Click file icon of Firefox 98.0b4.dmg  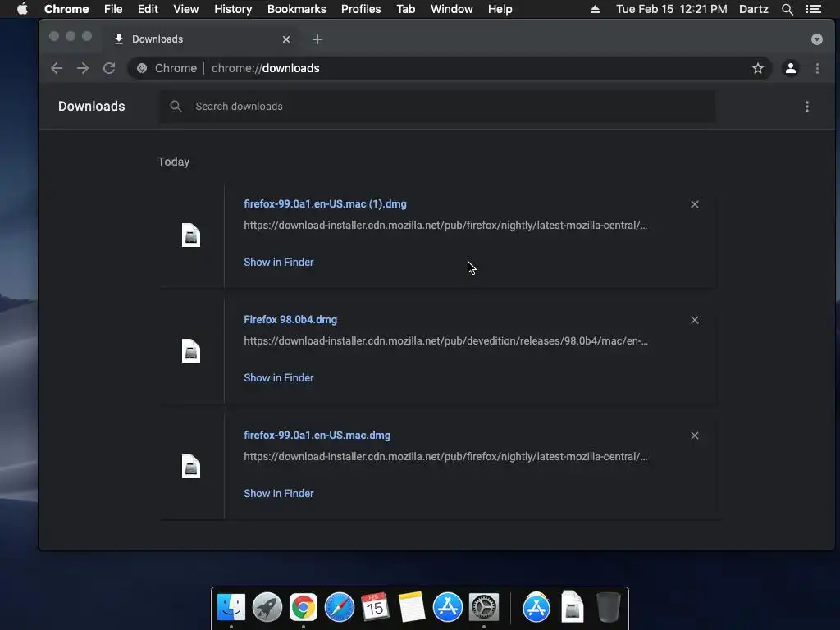(190, 351)
